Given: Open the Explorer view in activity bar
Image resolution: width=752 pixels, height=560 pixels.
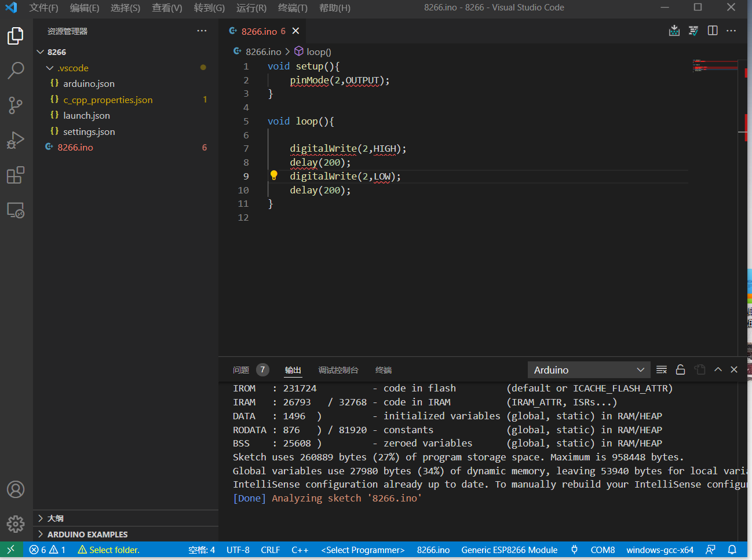Looking at the screenshot, I should [16, 36].
